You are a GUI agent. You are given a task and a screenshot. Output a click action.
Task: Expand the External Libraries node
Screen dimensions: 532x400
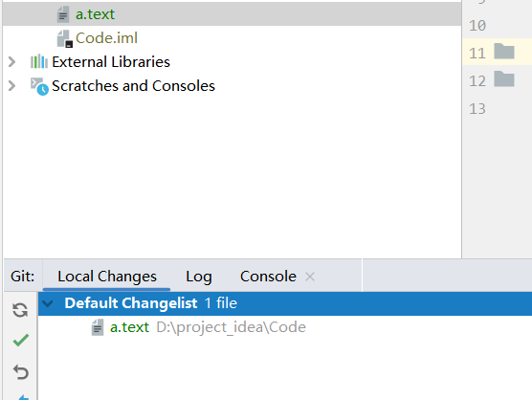click(11, 62)
